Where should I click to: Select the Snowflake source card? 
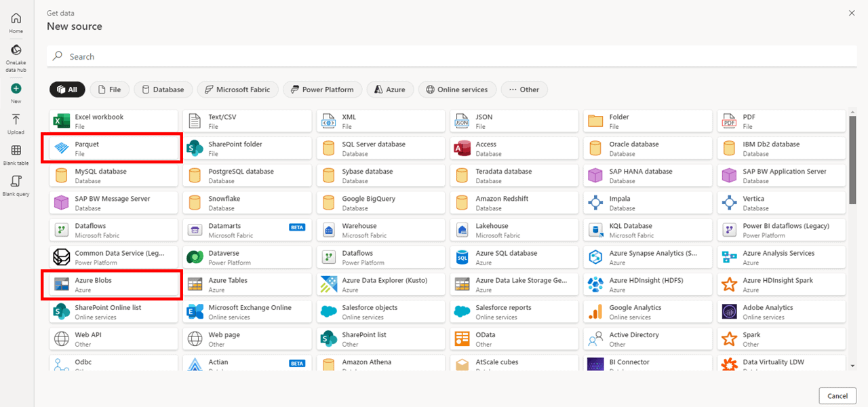click(247, 203)
